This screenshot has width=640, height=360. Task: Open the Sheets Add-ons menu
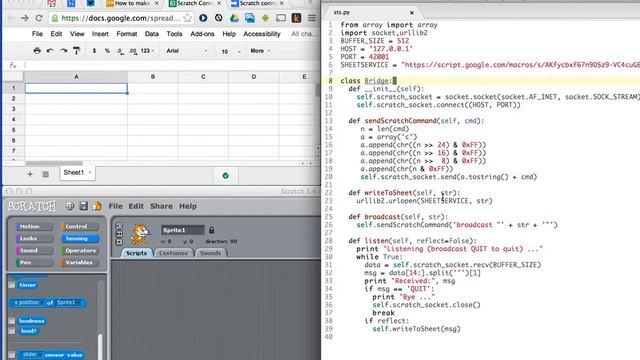point(202,34)
